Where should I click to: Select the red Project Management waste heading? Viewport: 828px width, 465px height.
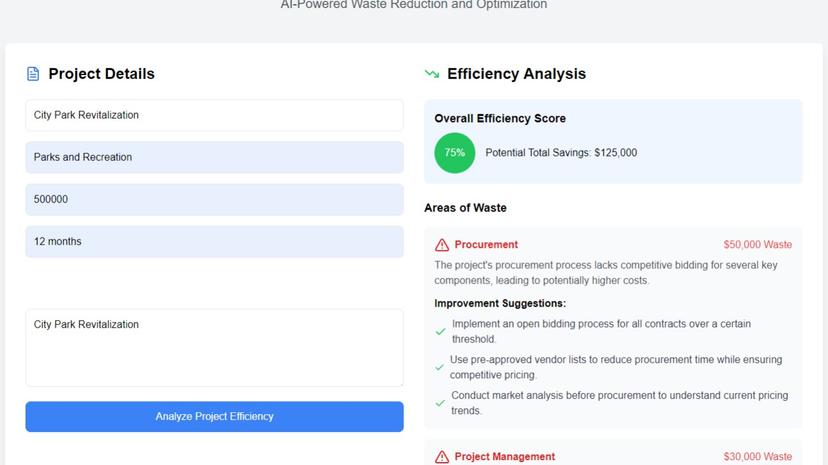click(504, 457)
